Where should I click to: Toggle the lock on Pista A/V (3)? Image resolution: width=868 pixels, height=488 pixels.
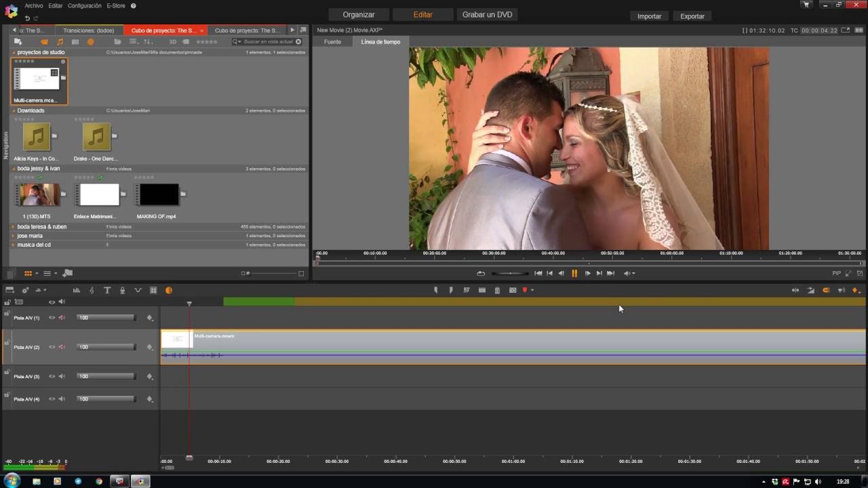7,373
